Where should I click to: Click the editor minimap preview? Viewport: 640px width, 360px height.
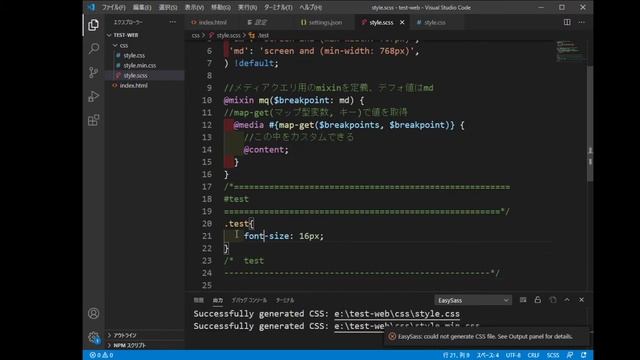pyautogui.click(x=571, y=51)
